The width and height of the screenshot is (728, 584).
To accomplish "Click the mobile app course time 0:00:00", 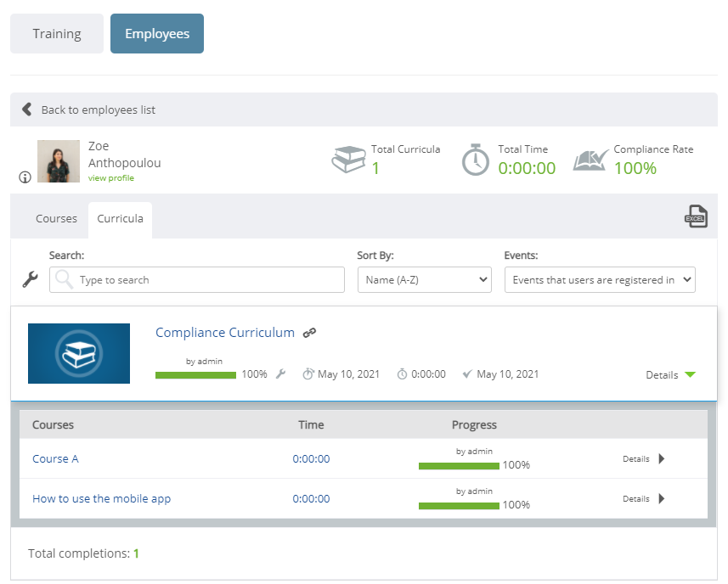I will click(311, 498).
